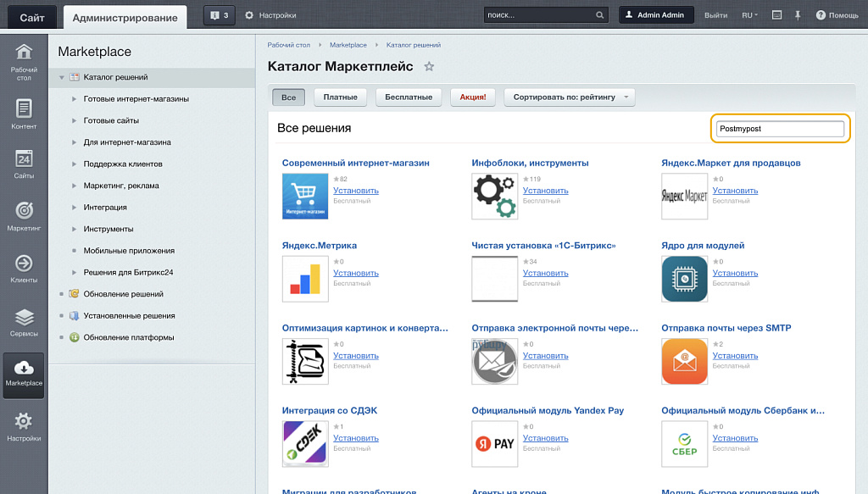Switch to the Сайт tab

click(x=32, y=17)
